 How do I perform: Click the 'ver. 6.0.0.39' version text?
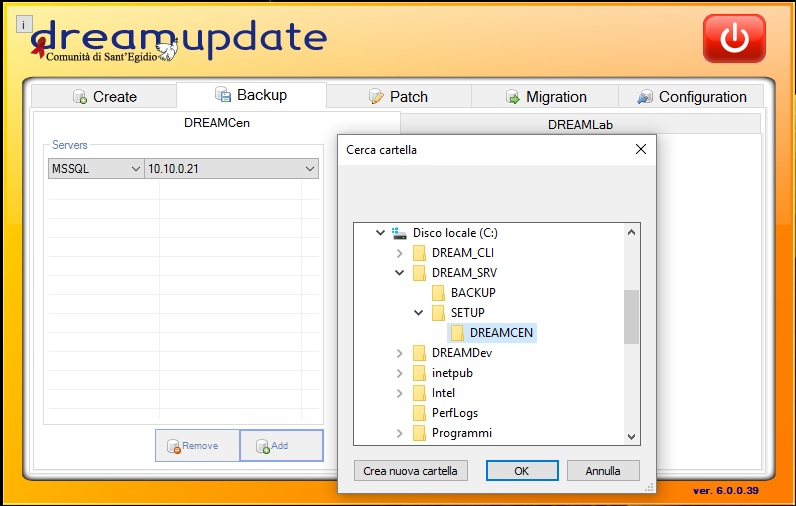coord(725,491)
